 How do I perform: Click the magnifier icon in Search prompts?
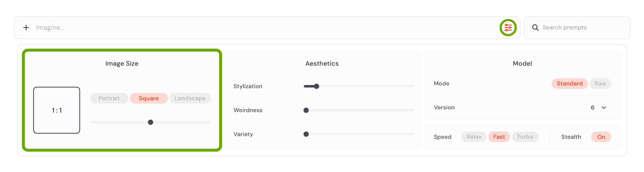(535, 28)
